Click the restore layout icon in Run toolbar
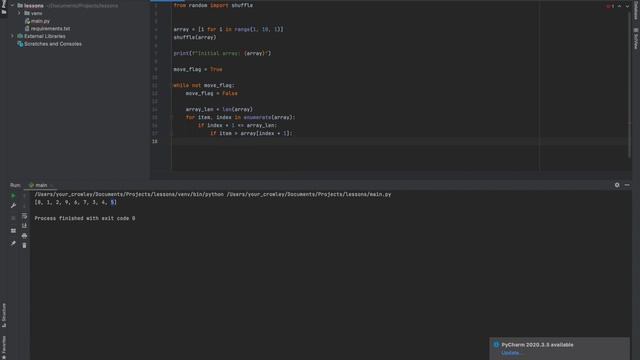Image resolution: width=640 pixels, height=360 pixels. tap(13, 231)
